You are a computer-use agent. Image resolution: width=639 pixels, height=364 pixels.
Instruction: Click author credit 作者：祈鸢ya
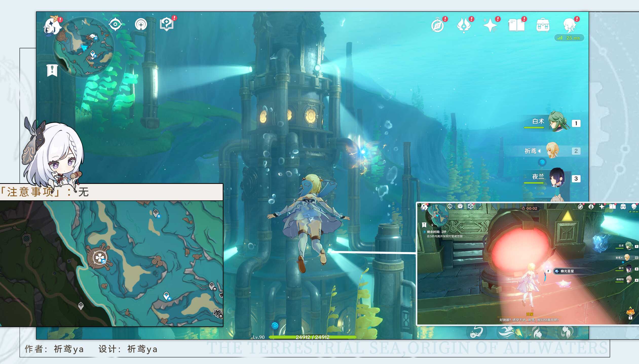[54, 349]
